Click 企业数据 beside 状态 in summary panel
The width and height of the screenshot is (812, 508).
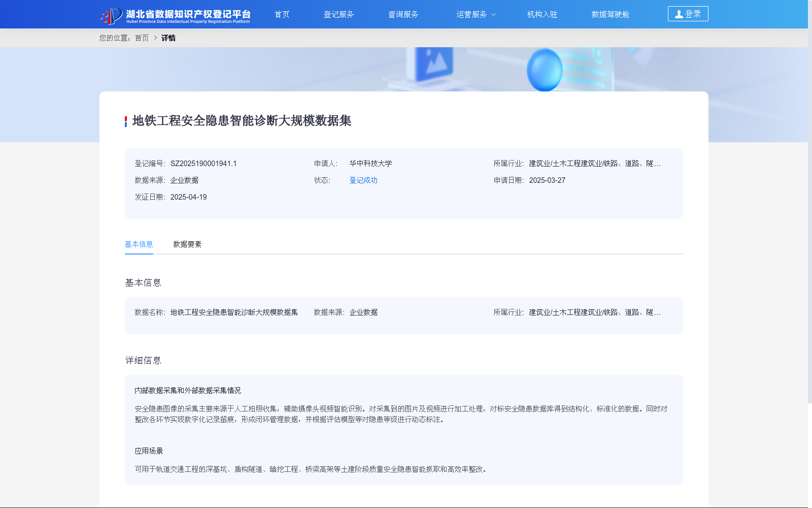(184, 180)
